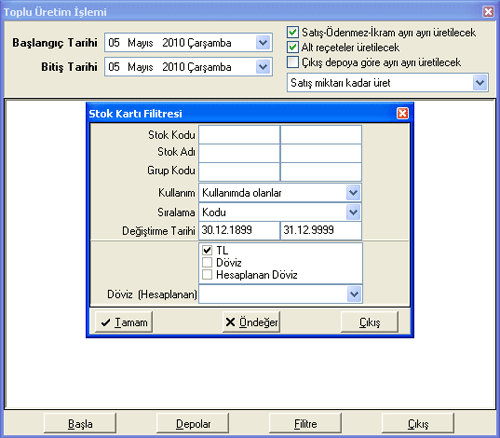
Task: Click the first Stok Kodu input field
Action: point(239,135)
